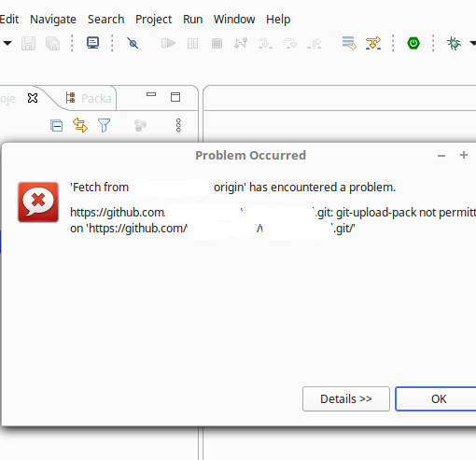Click the Disconnect debug icon
The height and width of the screenshot is (460, 476).
click(241, 43)
